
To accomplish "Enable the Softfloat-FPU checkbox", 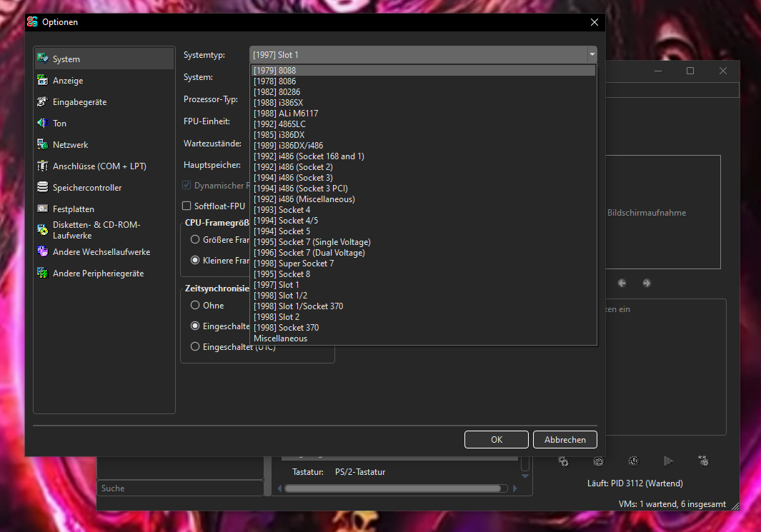I will tap(188, 206).
